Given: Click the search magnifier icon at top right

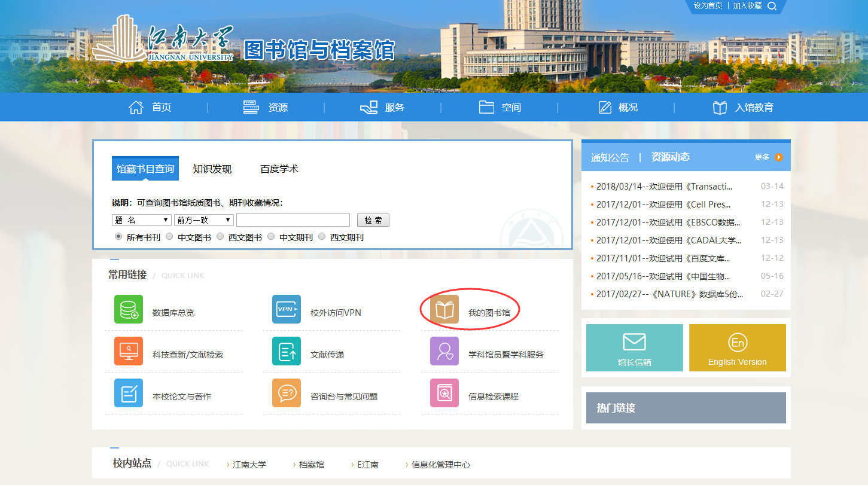Looking at the screenshot, I should [772, 6].
